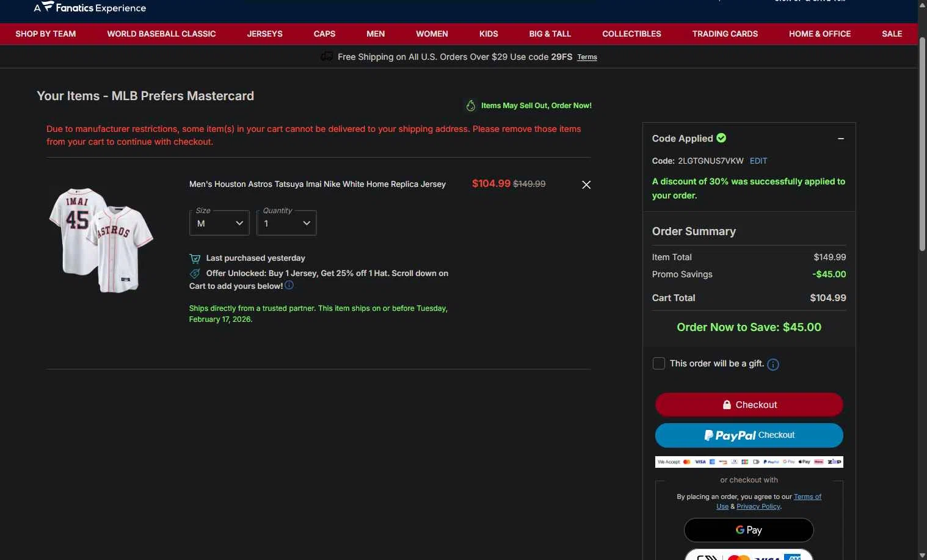Click promo code 2LGTGNUS7VKW text
927x560 pixels.
pos(711,161)
